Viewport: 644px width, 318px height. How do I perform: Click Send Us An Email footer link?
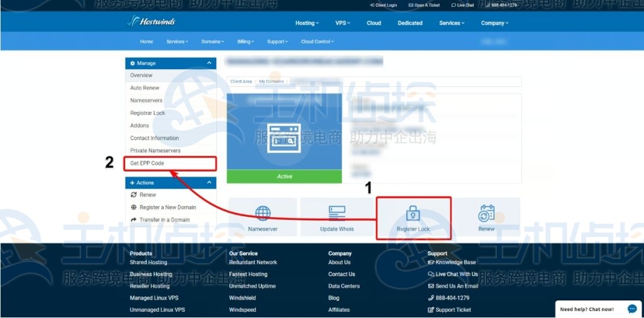453,286
